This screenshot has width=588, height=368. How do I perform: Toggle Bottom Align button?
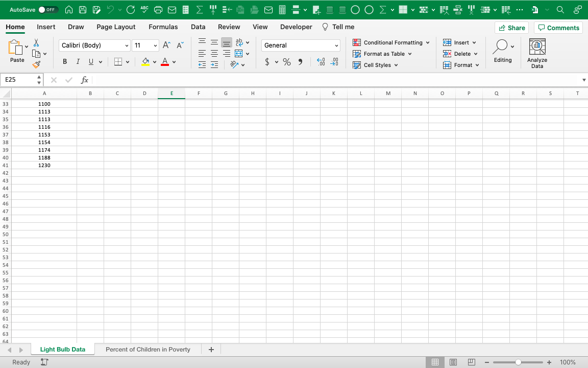(x=227, y=42)
